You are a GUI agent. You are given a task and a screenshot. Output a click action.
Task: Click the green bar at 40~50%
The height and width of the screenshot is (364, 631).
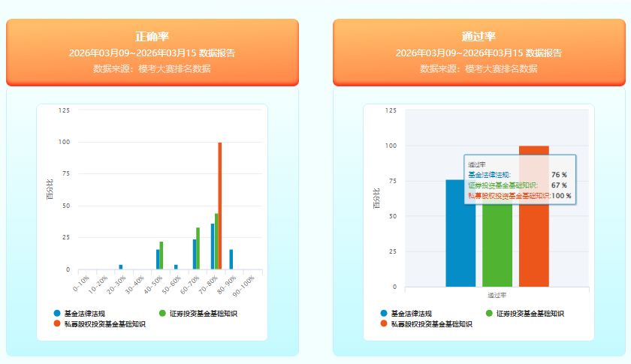[162, 256]
